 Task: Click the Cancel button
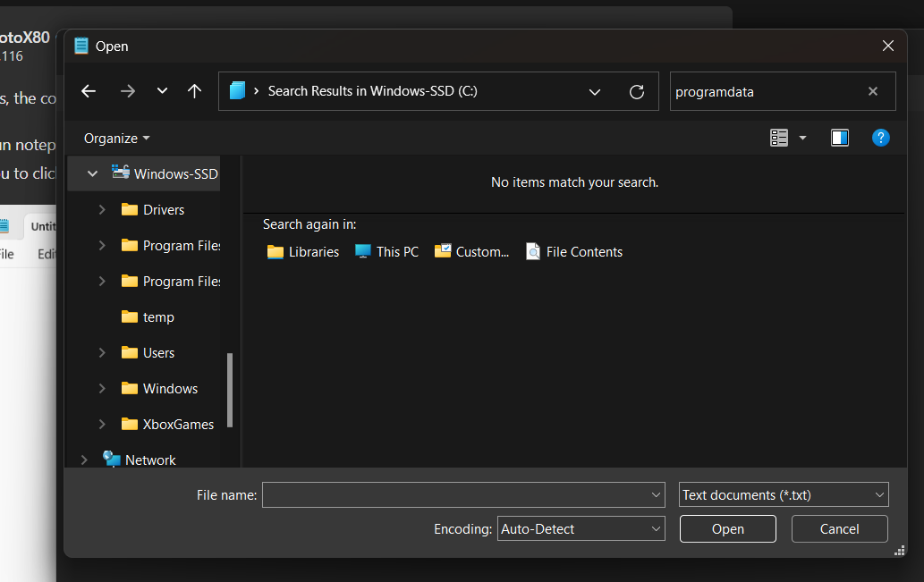tap(839, 529)
